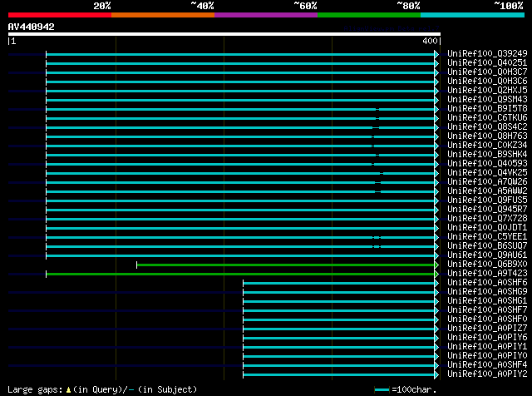Select the UniRef100_A0PIY2 label
The width and height of the screenshot is (532, 396).
point(487,374)
